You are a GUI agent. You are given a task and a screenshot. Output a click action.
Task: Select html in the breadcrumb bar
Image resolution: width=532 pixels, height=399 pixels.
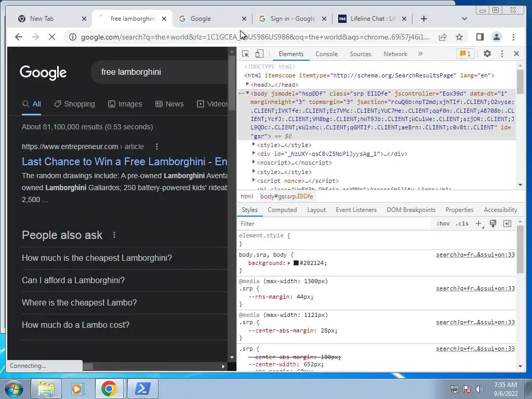coord(247,196)
